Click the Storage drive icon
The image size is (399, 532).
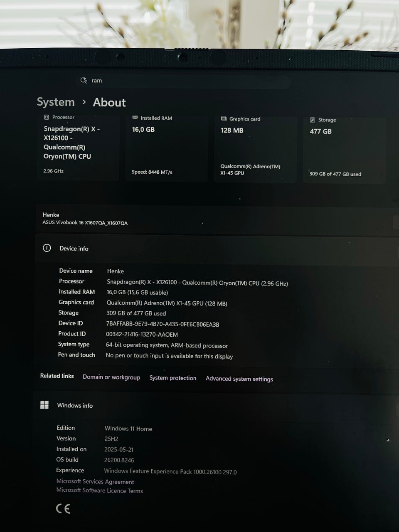pos(313,120)
